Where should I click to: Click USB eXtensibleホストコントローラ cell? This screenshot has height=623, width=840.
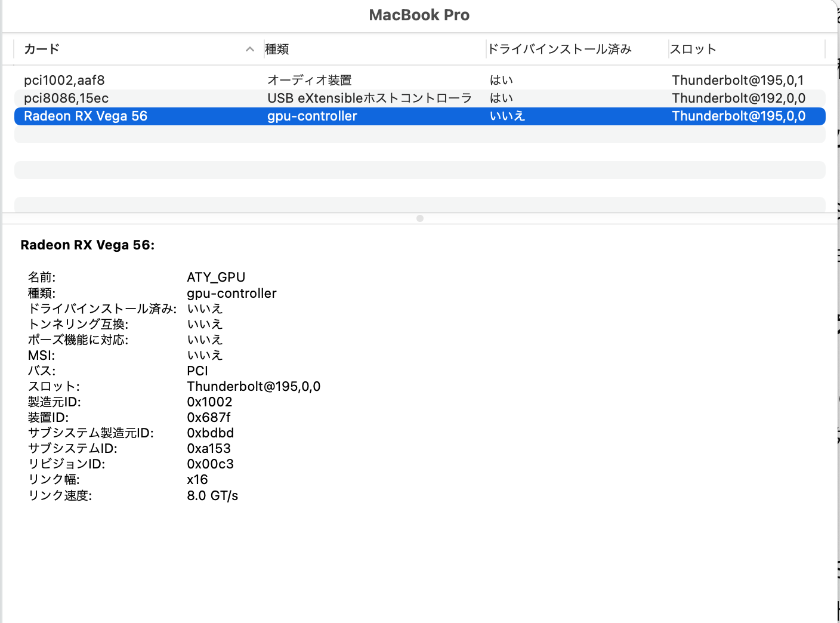(370, 98)
